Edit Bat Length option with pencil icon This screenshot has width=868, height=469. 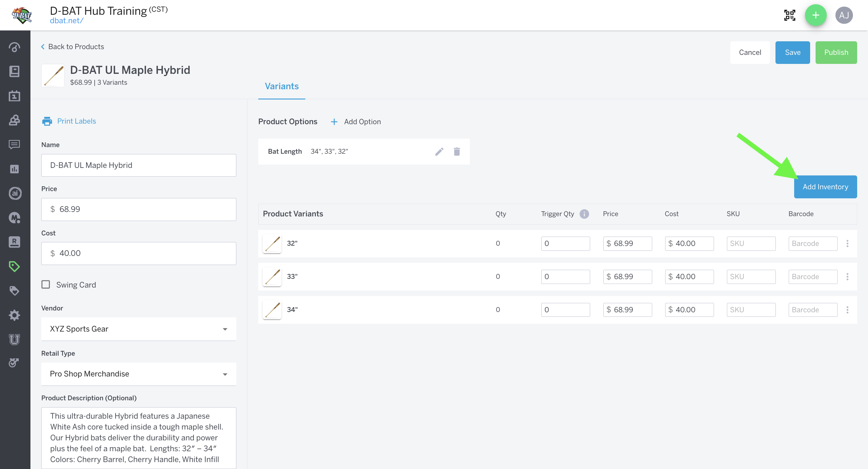click(439, 152)
